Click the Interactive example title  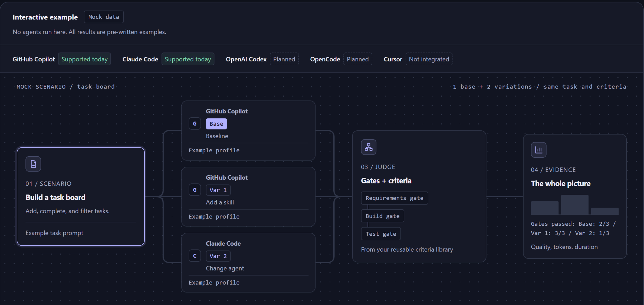(45, 17)
